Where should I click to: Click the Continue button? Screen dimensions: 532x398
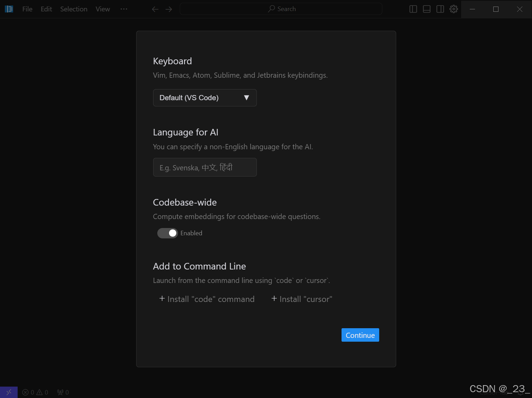[360, 335]
